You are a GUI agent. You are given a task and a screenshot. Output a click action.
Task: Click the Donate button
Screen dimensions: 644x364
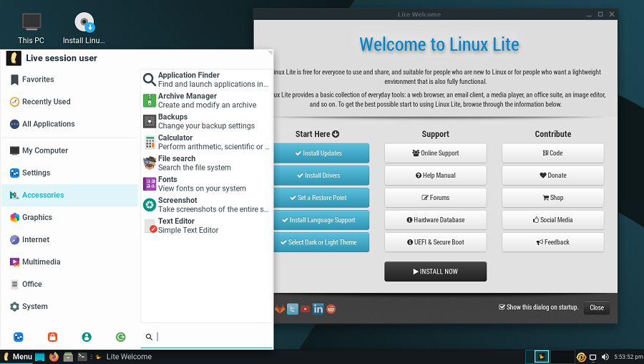(553, 176)
